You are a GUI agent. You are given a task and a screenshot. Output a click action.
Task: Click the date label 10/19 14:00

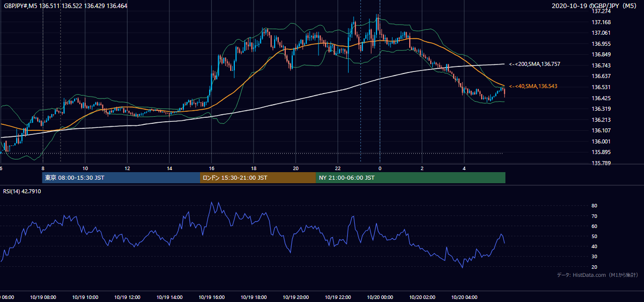click(169, 297)
